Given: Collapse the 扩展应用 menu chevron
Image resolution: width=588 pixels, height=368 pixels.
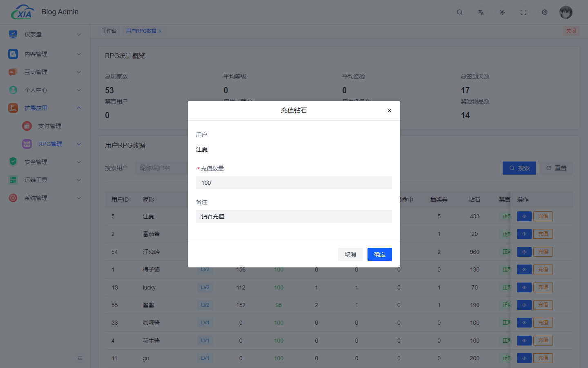Looking at the screenshot, I should (79, 108).
